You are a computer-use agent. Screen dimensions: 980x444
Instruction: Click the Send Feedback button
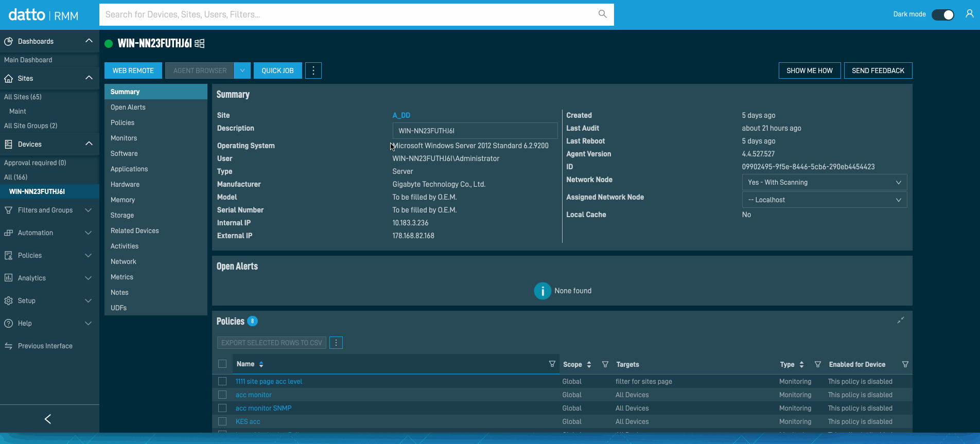pyautogui.click(x=878, y=70)
